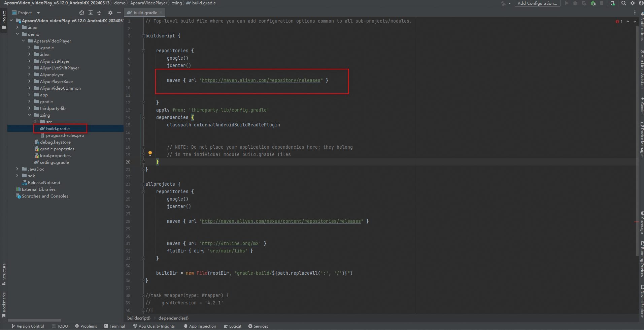Expand the thirdparty-lib folder

pos(29,108)
